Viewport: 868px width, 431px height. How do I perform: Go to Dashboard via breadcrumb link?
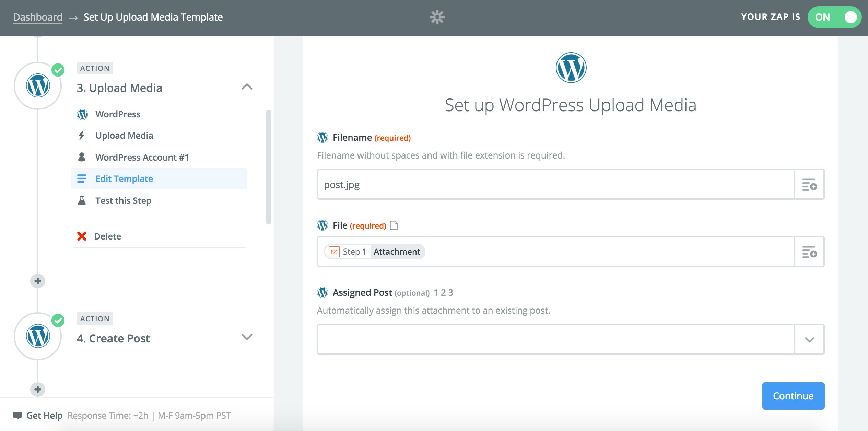coord(38,17)
